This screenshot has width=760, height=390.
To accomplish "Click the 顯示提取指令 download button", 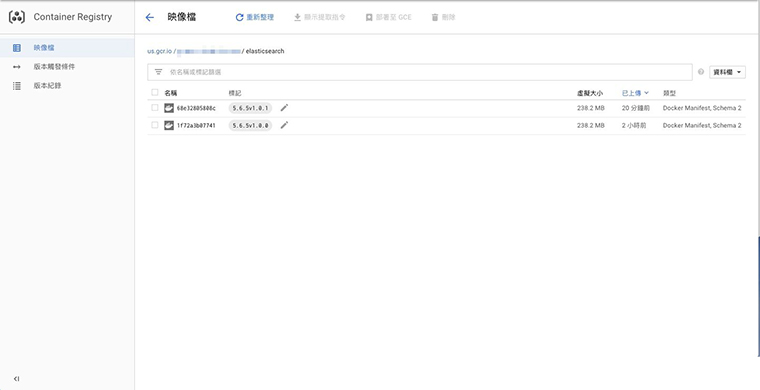I will [x=319, y=17].
